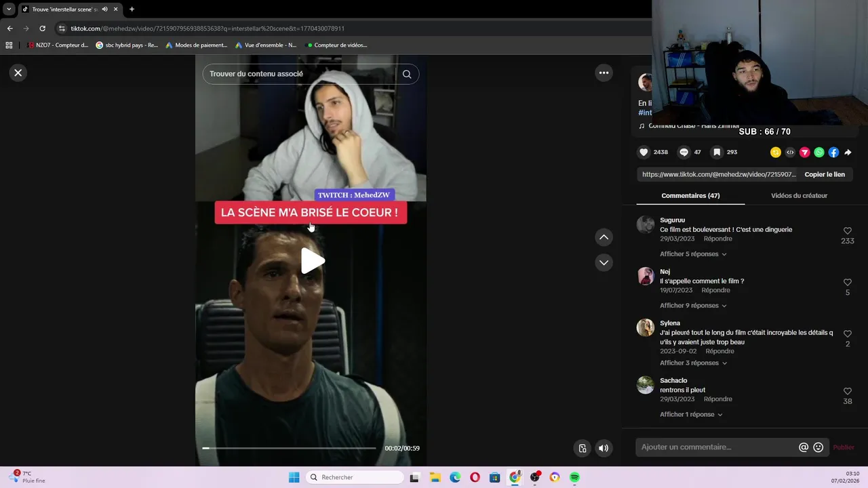The image size is (868, 488).
Task: Go to previous video with up arrow
Action: click(x=604, y=237)
